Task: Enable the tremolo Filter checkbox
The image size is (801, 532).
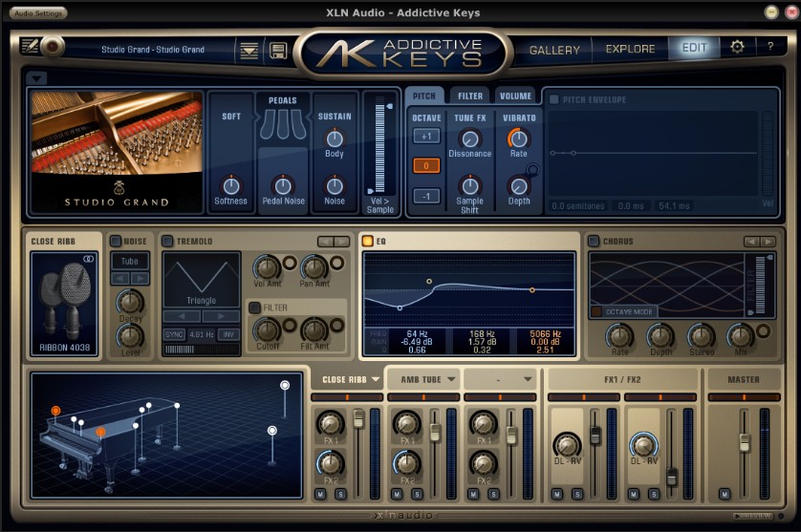Action: (x=254, y=308)
